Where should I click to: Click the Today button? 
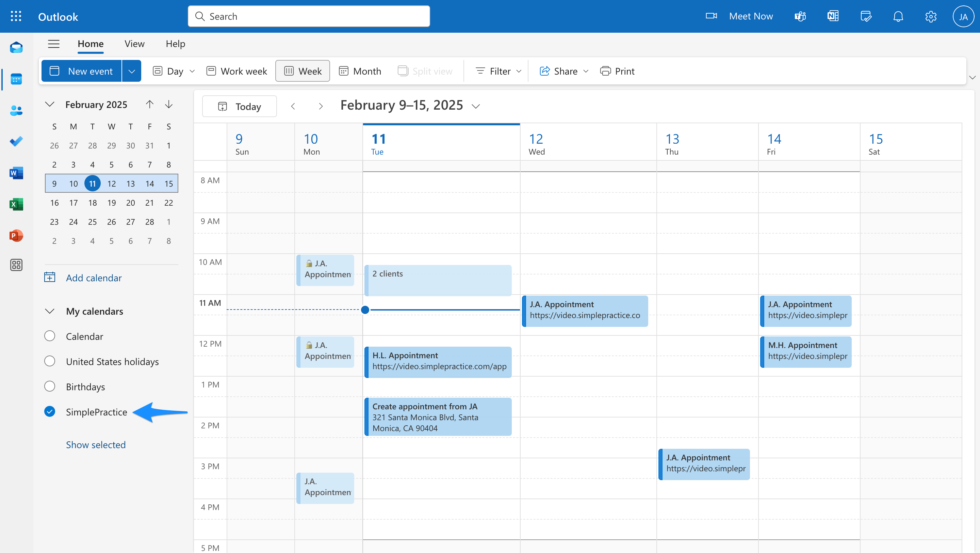(239, 107)
